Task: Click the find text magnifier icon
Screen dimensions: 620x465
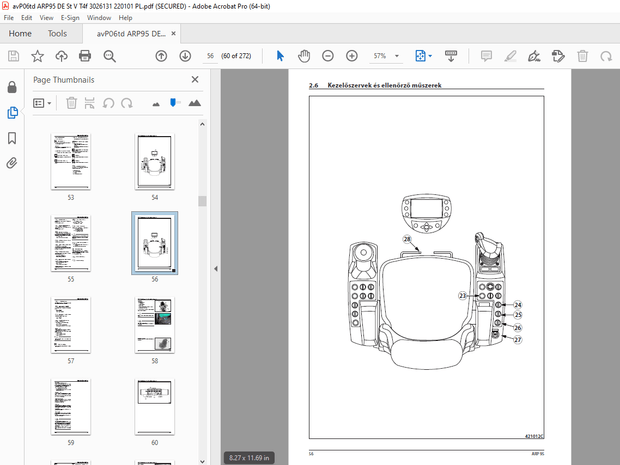Action: [x=109, y=57]
